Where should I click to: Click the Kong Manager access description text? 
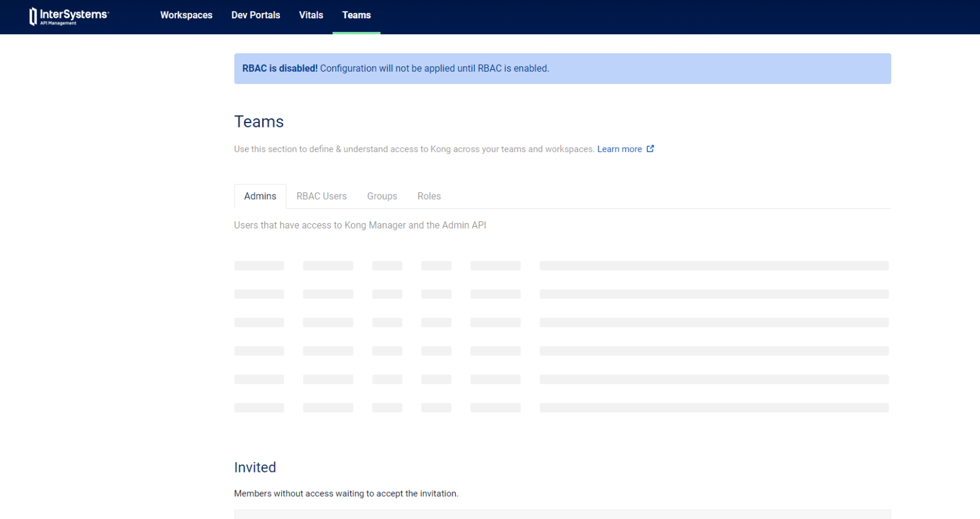tap(360, 225)
